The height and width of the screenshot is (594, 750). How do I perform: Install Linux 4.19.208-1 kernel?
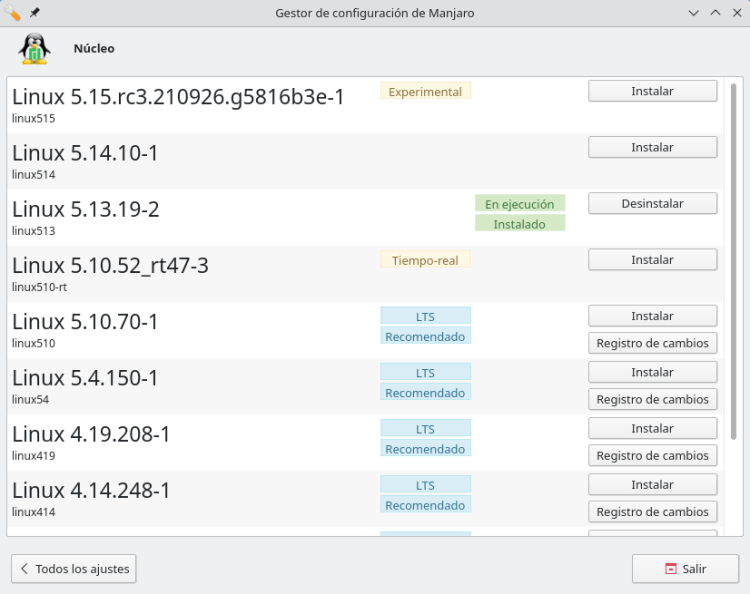(x=652, y=428)
